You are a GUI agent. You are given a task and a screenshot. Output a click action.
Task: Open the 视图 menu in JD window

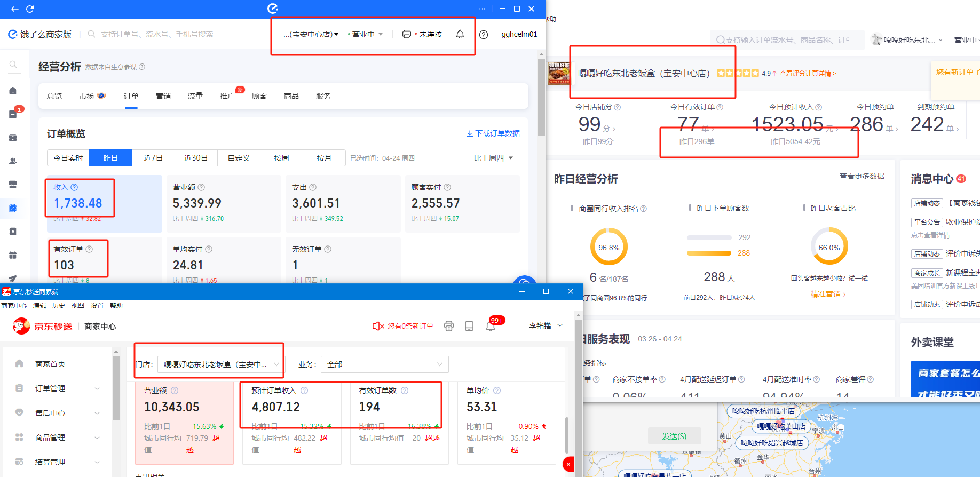[x=78, y=306]
